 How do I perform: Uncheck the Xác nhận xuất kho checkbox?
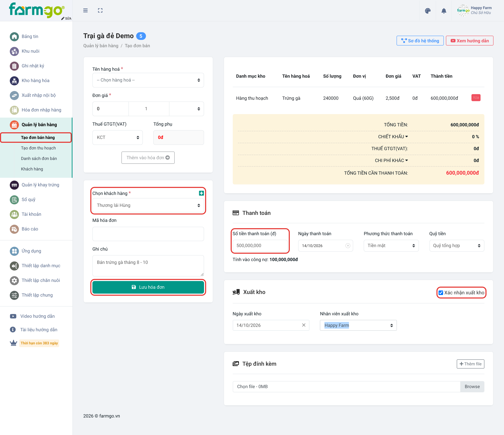pos(441,293)
